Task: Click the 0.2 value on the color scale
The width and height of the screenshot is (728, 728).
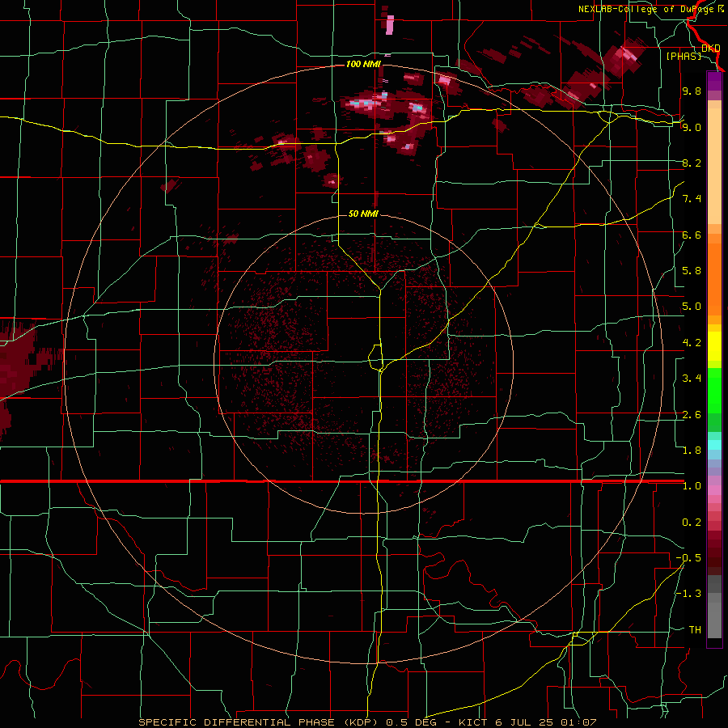Action: [x=692, y=523]
